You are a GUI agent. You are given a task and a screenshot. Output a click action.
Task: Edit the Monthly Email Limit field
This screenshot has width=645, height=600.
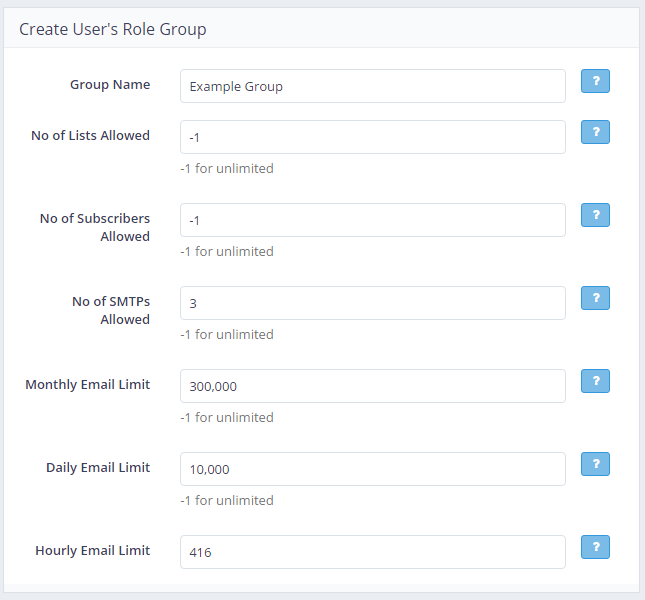pyautogui.click(x=372, y=386)
